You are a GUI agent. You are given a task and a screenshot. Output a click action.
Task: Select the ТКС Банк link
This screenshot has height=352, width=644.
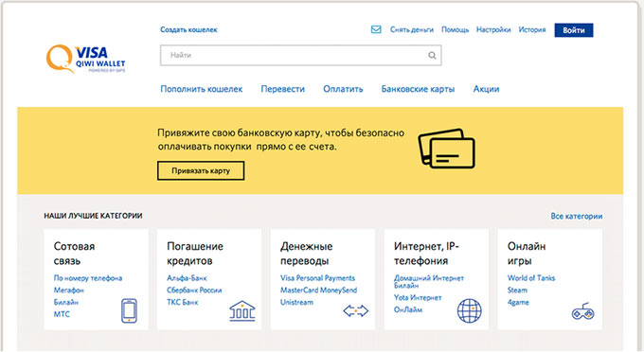pyautogui.click(x=182, y=303)
